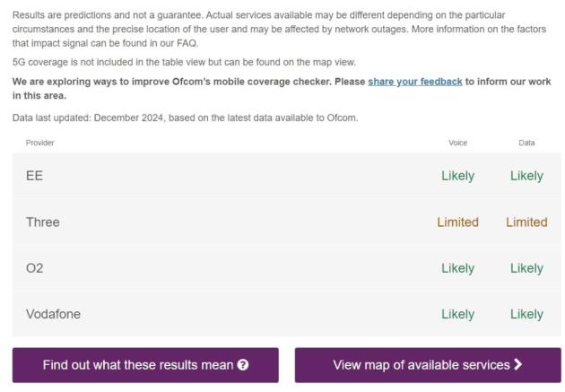This screenshot has width=565, height=392.
Task: Click the 'Data' column header
Action: coord(526,143)
